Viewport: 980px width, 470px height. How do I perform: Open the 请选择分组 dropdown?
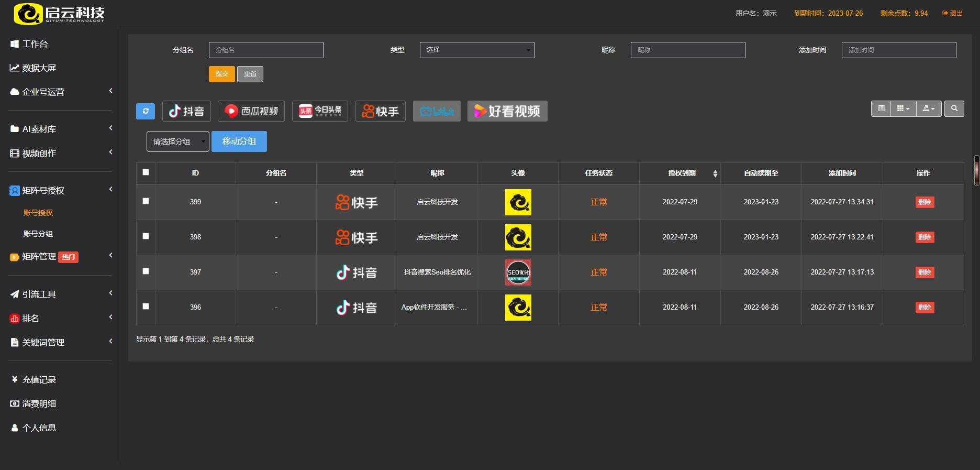click(x=178, y=141)
